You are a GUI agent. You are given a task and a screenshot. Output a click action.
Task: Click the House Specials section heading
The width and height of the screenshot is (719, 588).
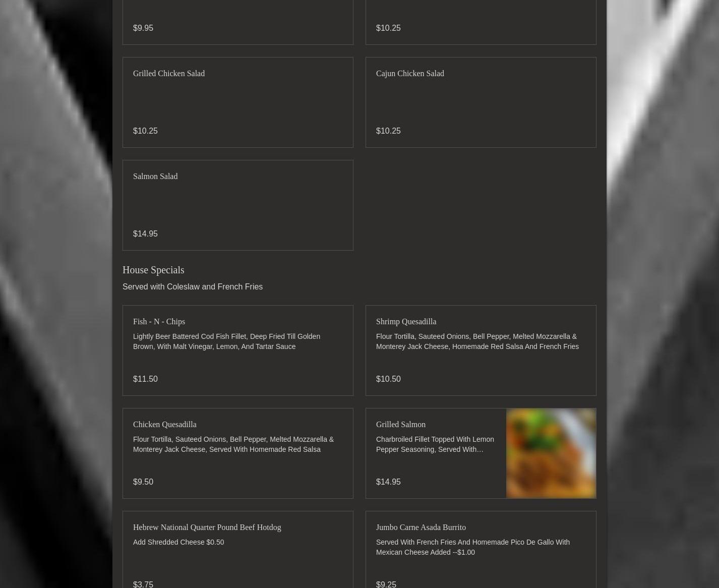[x=153, y=270]
